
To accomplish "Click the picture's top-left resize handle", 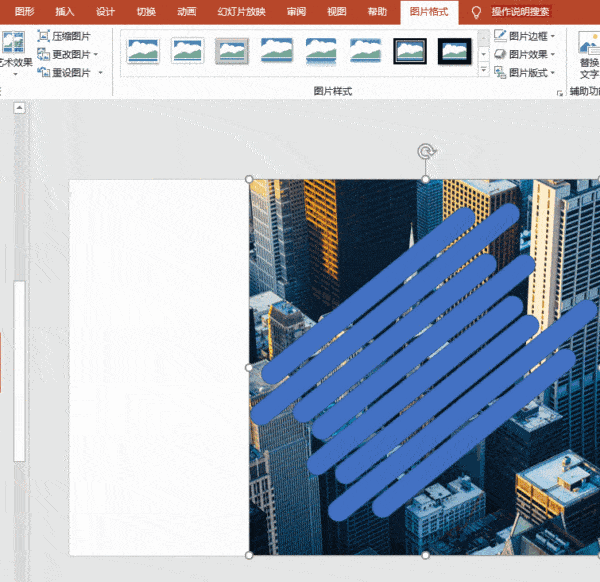I will pos(249,179).
